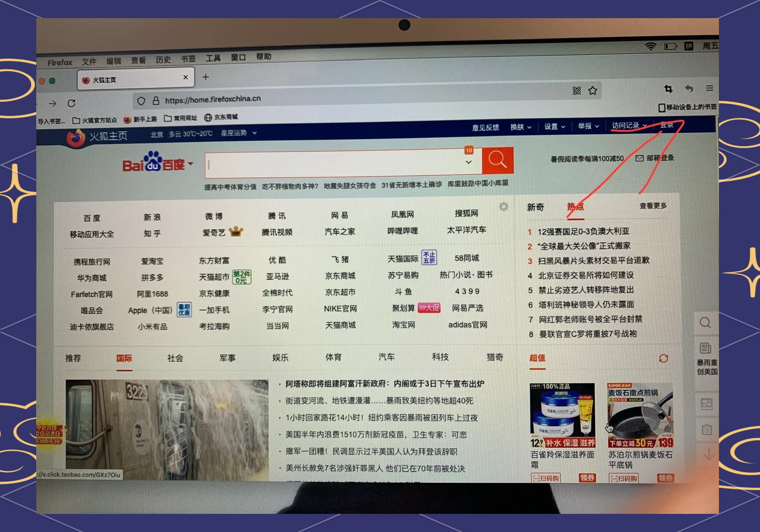
Task: Open headline 12强赛国足0-3负澳大利亚
Action: tap(583, 231)
